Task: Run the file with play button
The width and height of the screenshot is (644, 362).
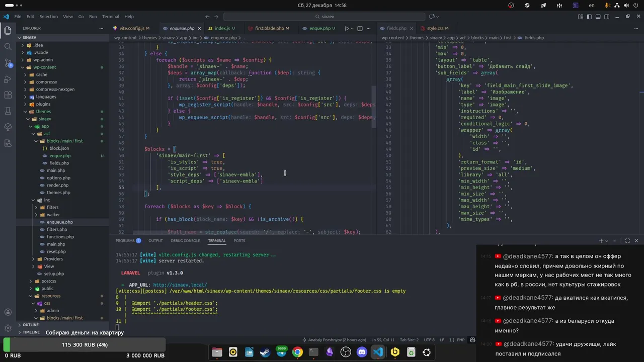Action: [346, 28]
